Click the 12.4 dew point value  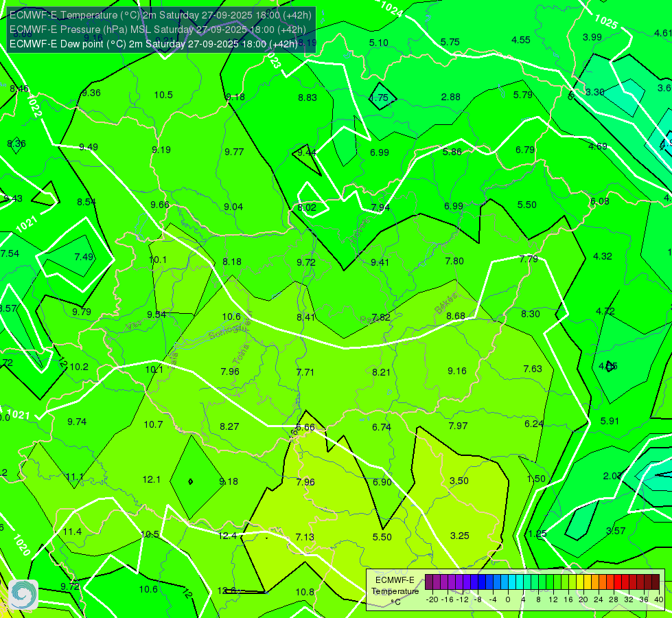(x=227, y=535)
